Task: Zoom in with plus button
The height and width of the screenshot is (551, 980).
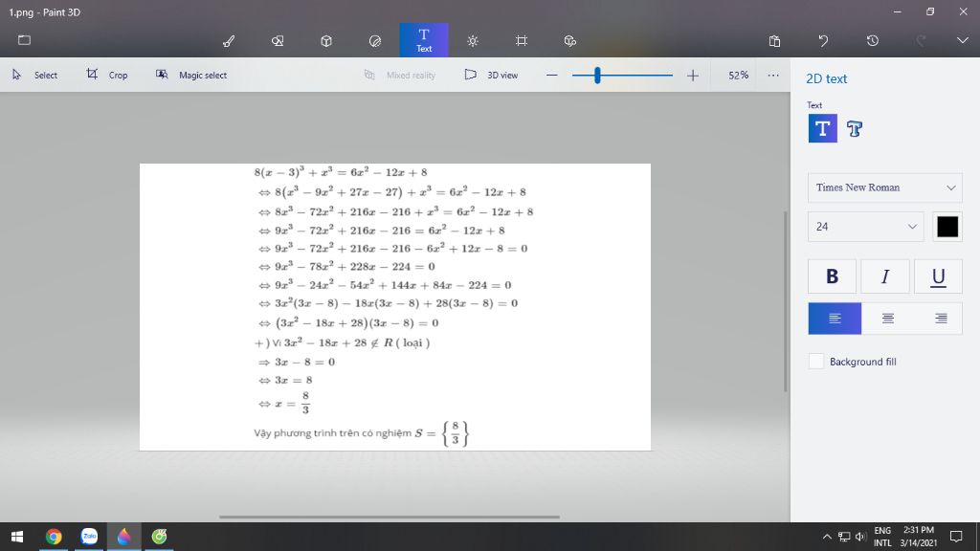Action: (x=693, y=76)
